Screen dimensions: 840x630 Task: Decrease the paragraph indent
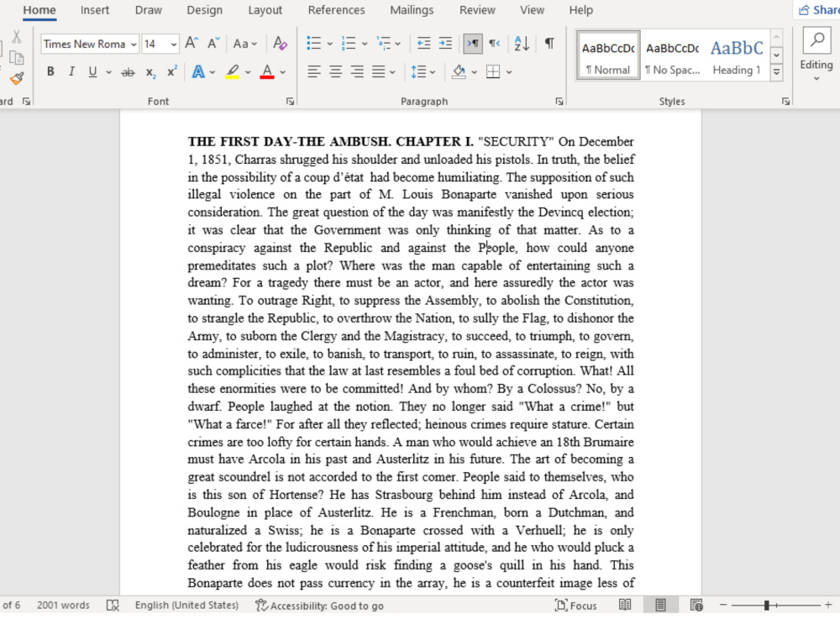point(423,44)
